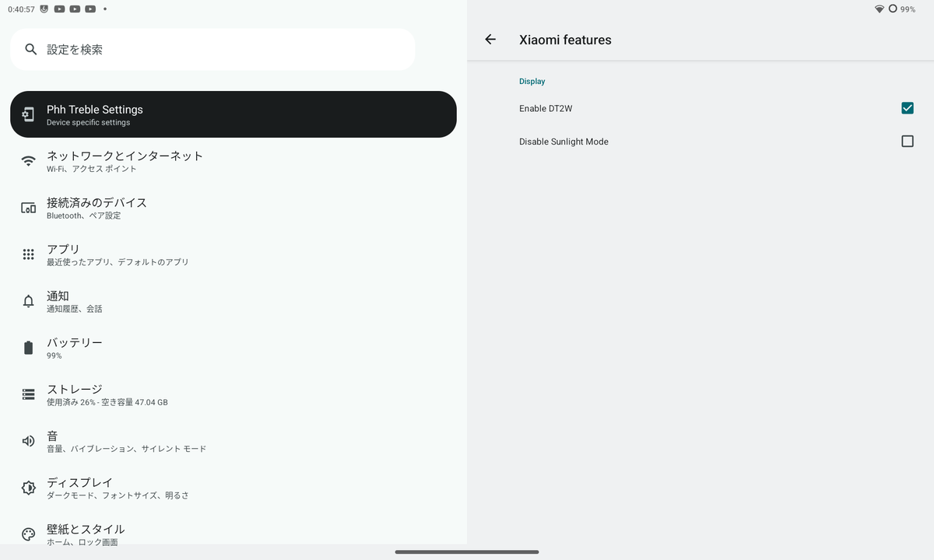Open ネットワークとインターネット settings
The height and width of the screenshot is (560, 934).
point(233,161)
